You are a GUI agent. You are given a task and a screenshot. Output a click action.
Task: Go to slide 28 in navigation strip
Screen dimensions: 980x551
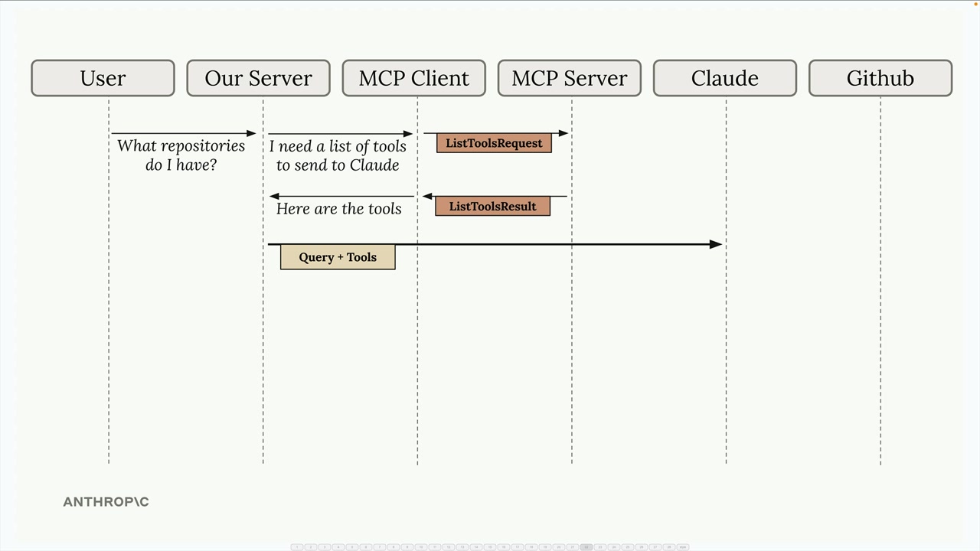coord(669,547)
